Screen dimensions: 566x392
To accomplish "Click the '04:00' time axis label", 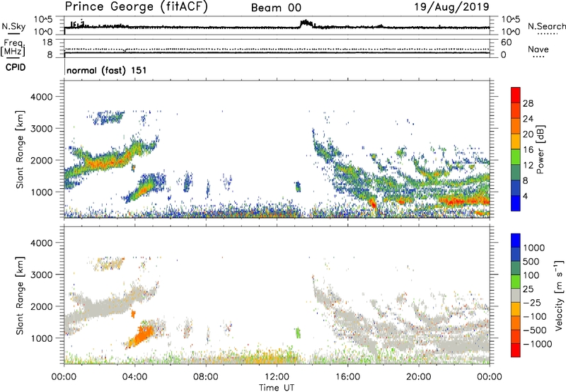I will point(135,377).
